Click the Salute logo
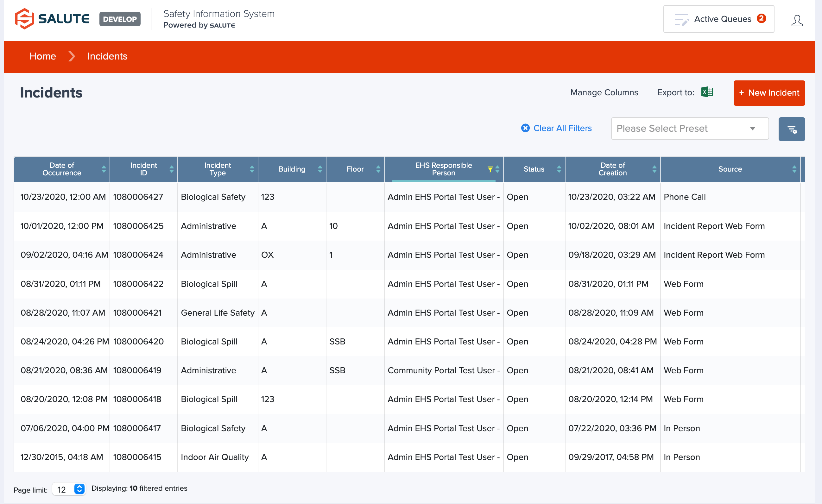 [52, 19]
